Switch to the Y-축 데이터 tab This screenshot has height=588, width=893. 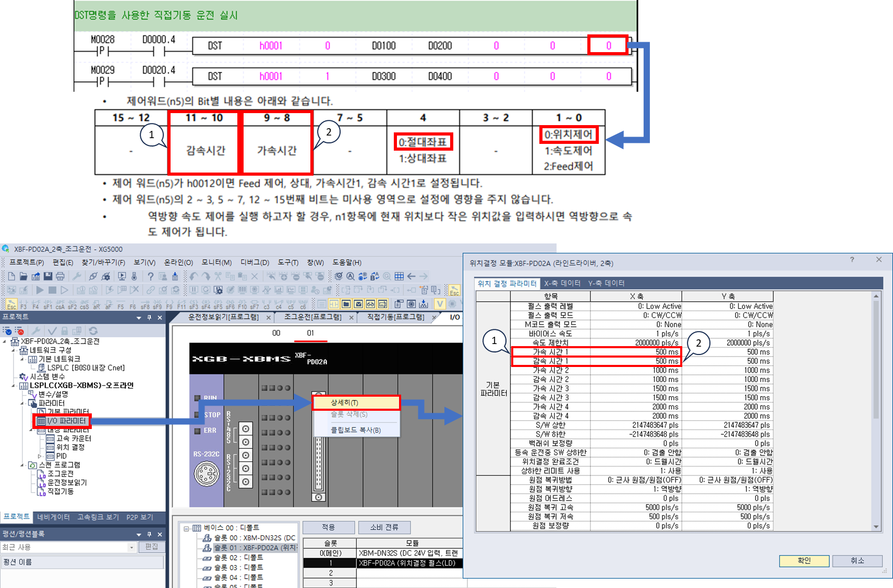point(606,283)
